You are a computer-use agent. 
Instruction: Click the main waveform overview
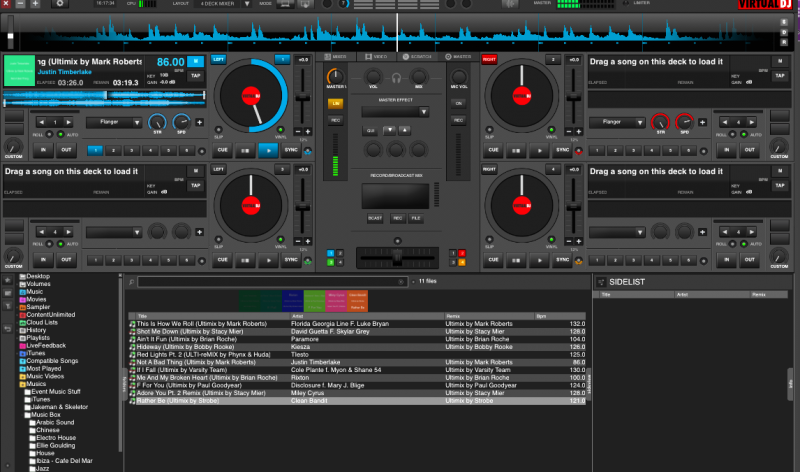397,32
